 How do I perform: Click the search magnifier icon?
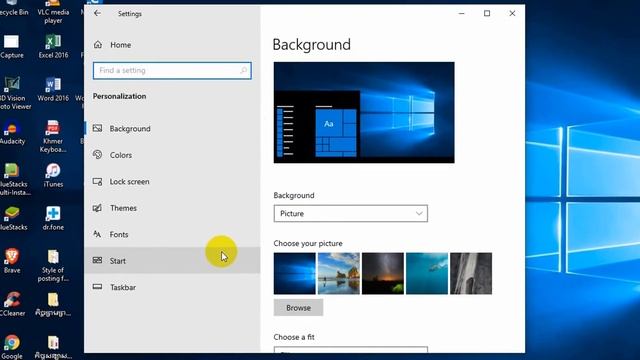[243, 71]
